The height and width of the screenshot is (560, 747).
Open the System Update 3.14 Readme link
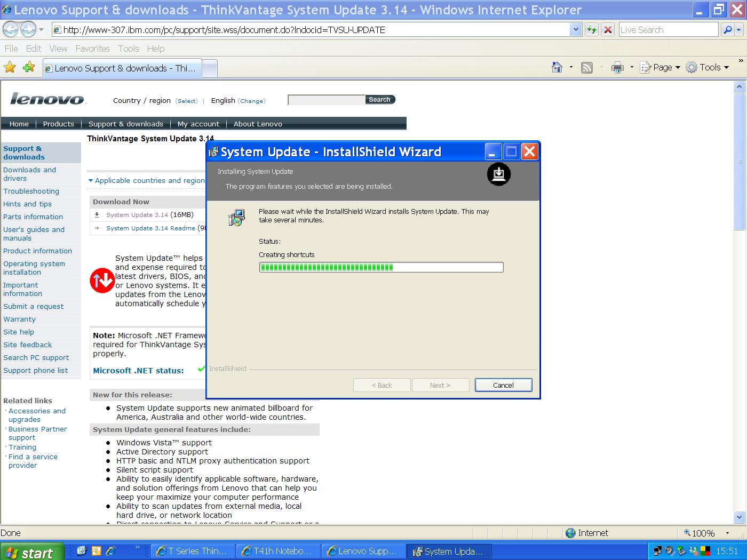tap(150, 228)
